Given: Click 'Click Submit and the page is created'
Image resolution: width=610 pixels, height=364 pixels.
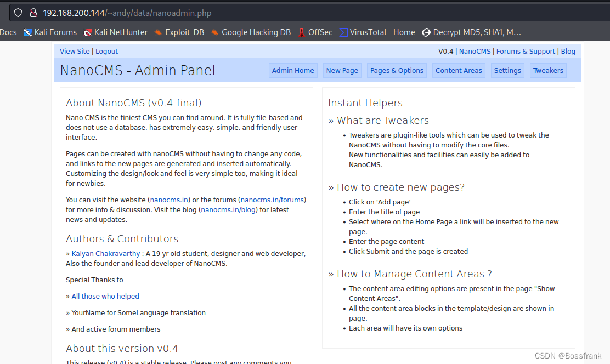Looking at the screenshot, I should (408, 252).
